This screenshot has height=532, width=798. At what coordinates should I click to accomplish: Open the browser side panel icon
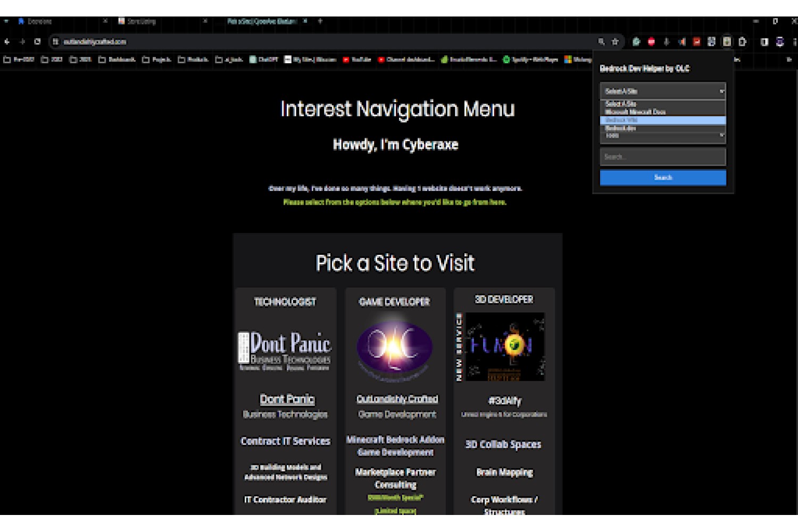click(764, 41)
